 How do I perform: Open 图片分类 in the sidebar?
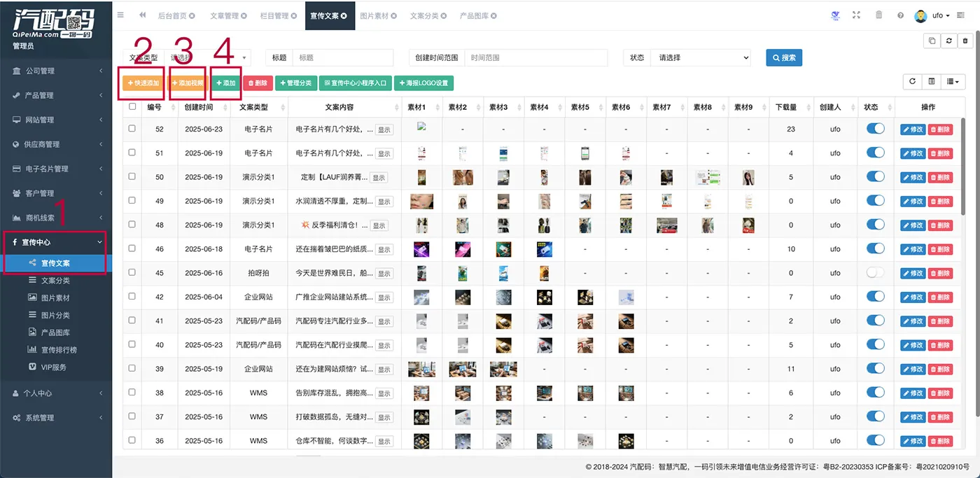click(55, 315)
